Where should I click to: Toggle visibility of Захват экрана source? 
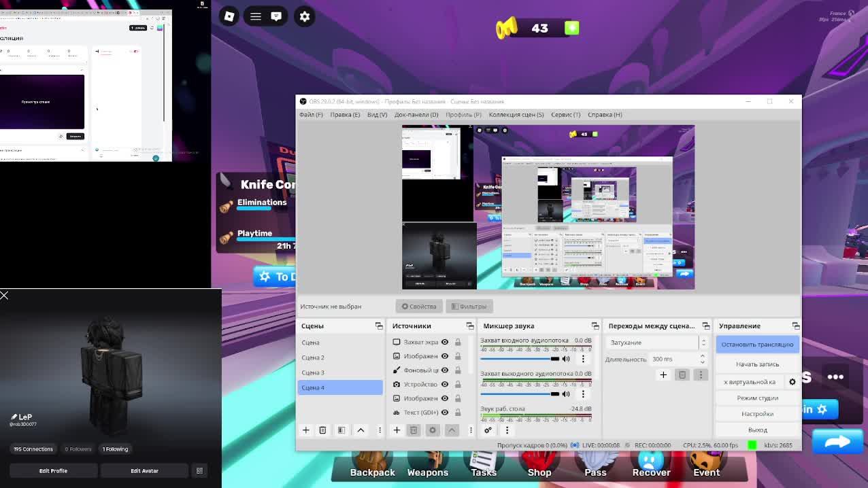tap(445, 342)
